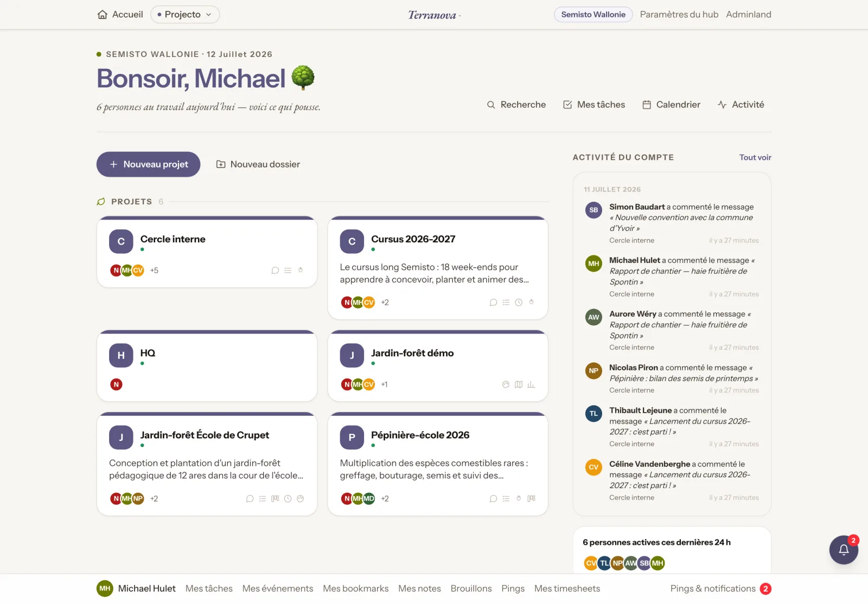Image resolution: width=868 pixels, height=603 pixels.
Task: Open the Cercle interne project title
Action: click(173, 239)
